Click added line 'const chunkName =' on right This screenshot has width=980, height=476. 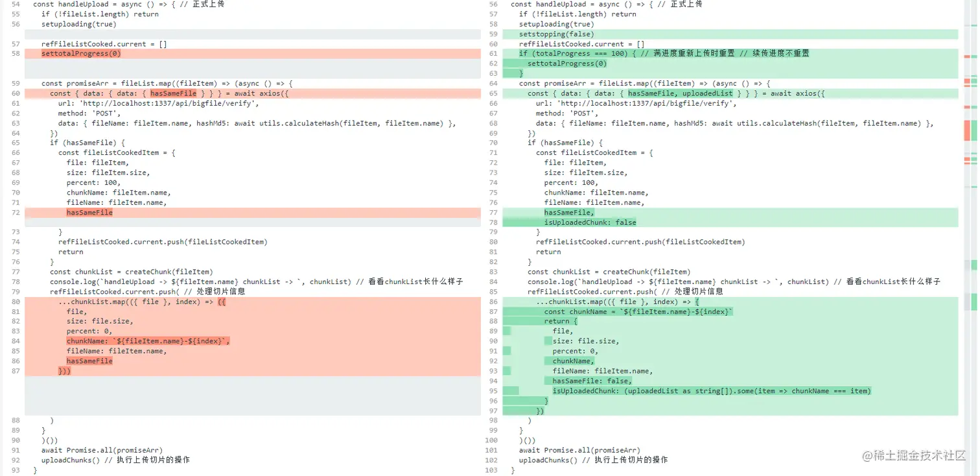coord(638,312)
